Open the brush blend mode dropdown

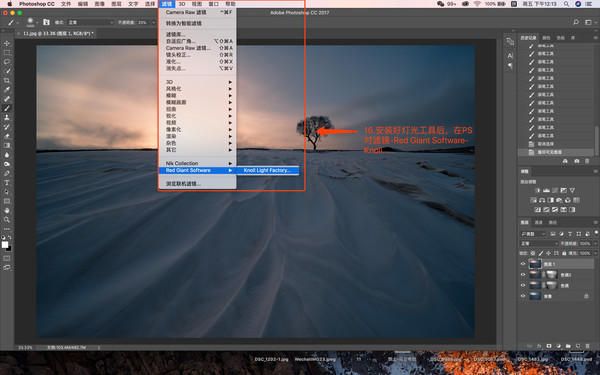tap(91, 23)
